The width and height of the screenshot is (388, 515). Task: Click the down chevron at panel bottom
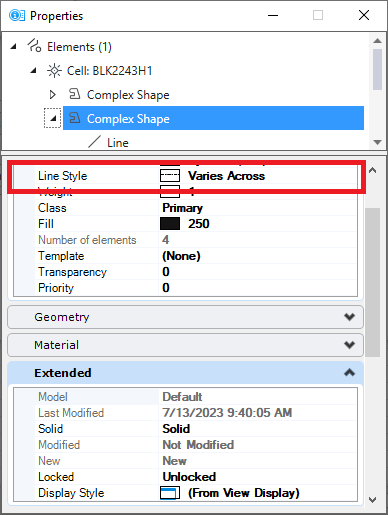tap(373, 500)
